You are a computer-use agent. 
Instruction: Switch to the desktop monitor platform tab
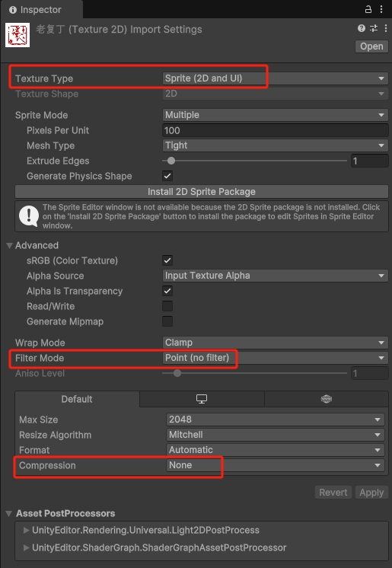[x=202, y=399]
